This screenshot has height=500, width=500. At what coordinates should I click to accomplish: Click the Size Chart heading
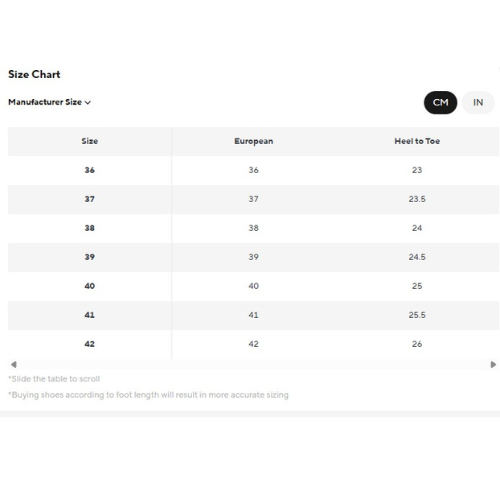pos(34,74)
